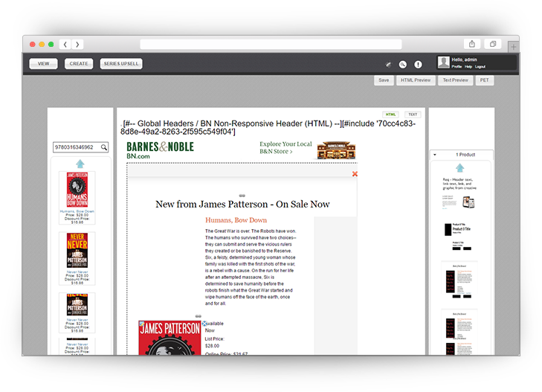542x392 pixels.
Task: Click the Explore Your Local B&N Store link
Action: pos(285,147)
